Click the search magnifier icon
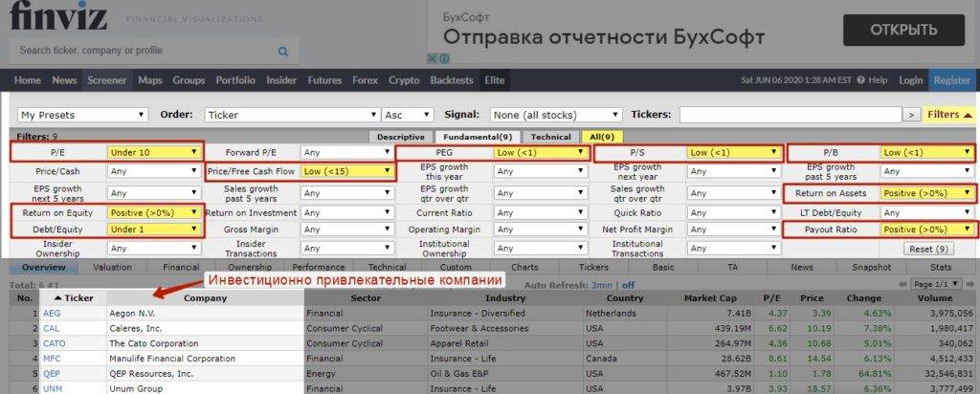980x394 pixels. tap(283, 52)
